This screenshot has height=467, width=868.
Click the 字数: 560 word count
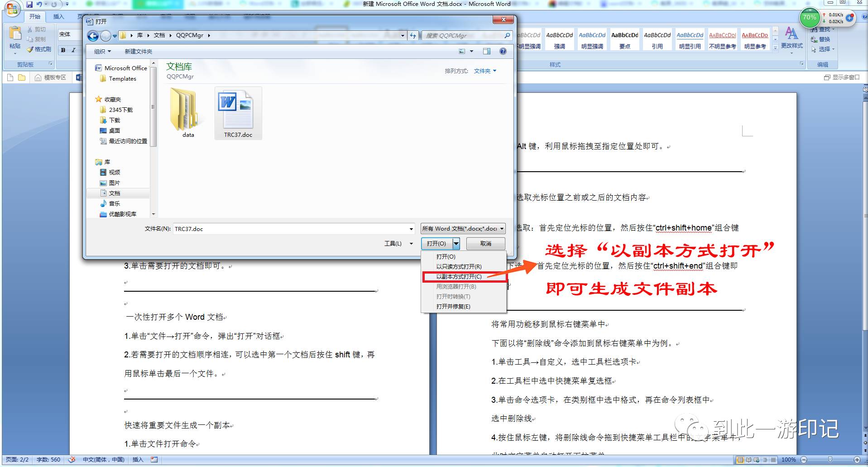click(x=48, y=460)
